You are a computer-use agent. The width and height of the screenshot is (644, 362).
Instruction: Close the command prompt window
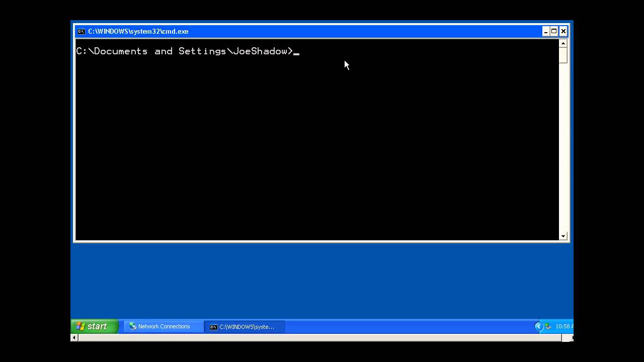(563, 31)
